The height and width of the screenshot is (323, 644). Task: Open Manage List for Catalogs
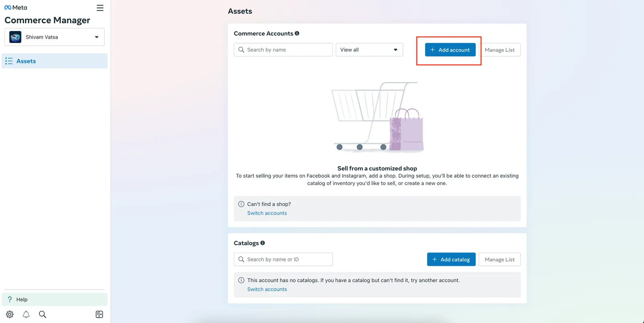click(500, 259)
